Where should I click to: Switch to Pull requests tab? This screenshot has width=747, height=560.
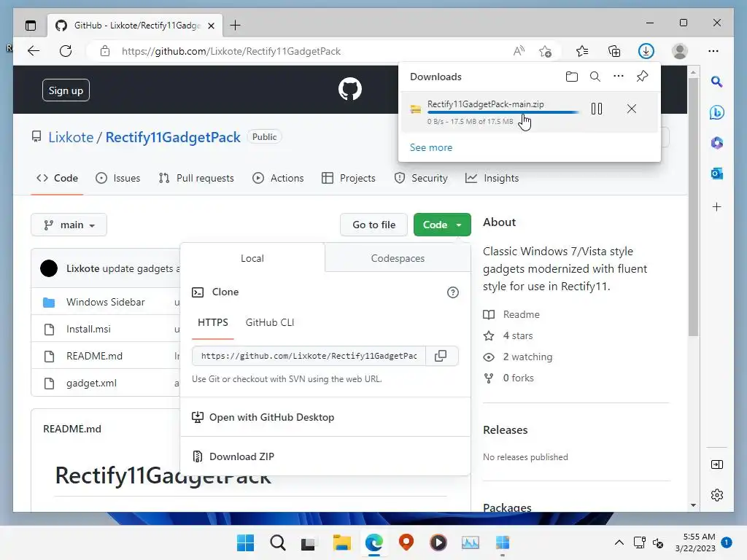[x=196, y=178]
